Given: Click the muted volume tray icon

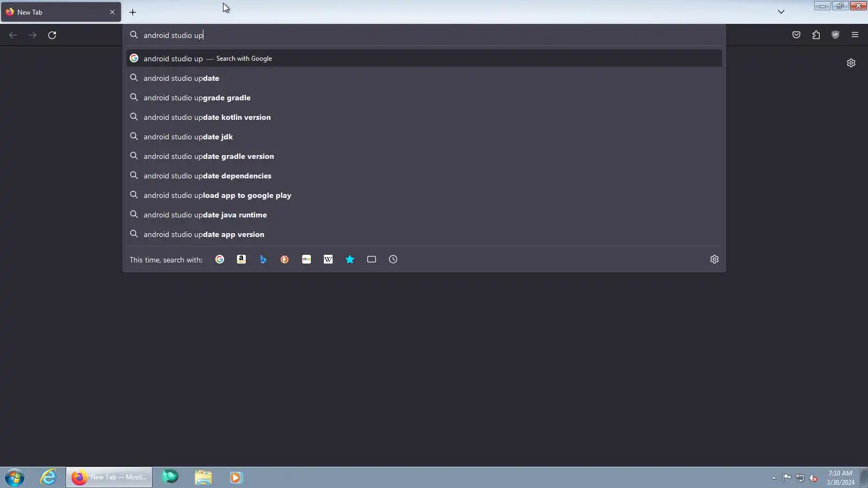Looking at the screenshot, I should 813,478.
